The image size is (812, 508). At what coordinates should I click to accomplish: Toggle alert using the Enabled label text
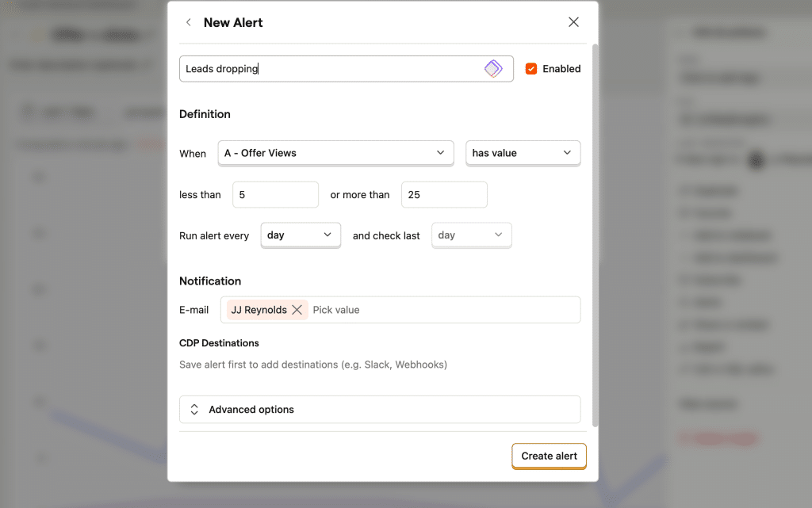coord(561,69)
